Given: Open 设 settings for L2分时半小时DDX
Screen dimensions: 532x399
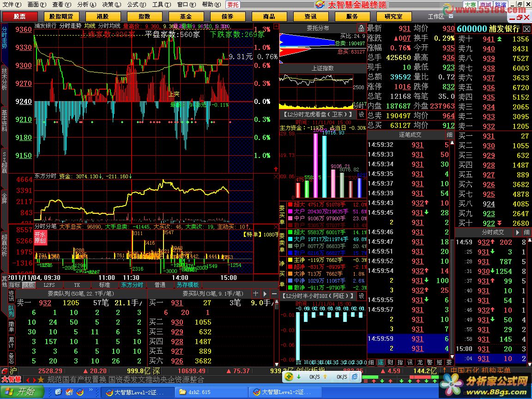Looking at the screenshot, I should 361,296.
